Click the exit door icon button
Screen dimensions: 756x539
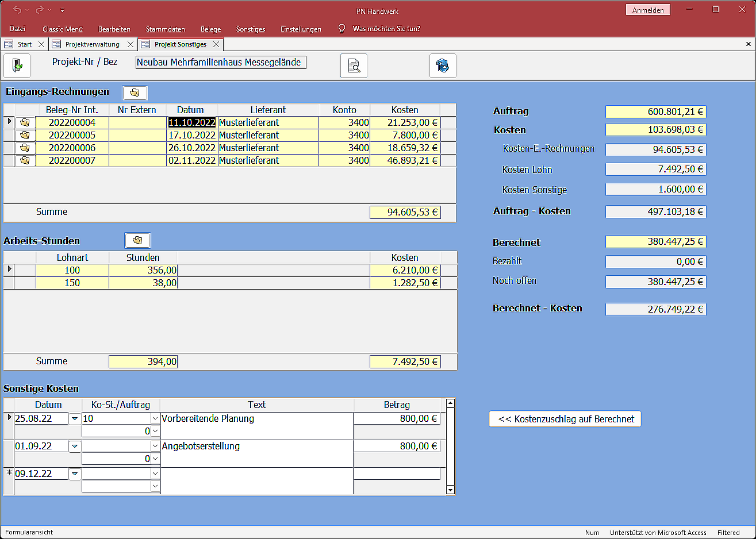[17, 66]
